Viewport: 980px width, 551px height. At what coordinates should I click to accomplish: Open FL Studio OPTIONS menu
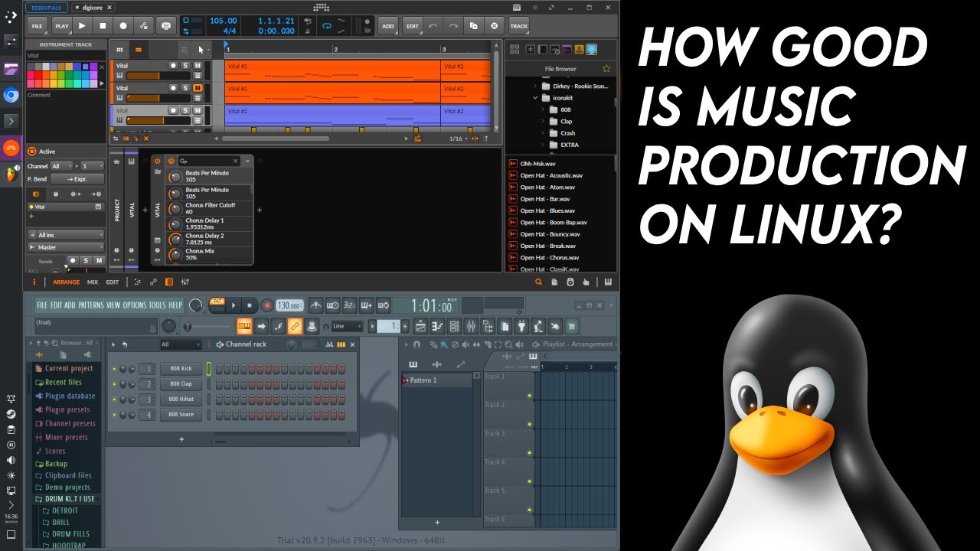pyautogui.click(x=134, y=305)
